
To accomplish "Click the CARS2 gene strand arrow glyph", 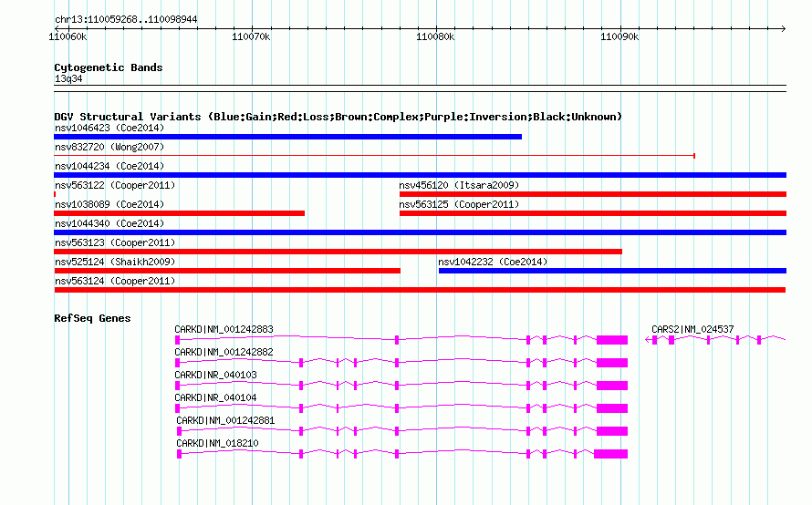I will (x=649, y=340).
